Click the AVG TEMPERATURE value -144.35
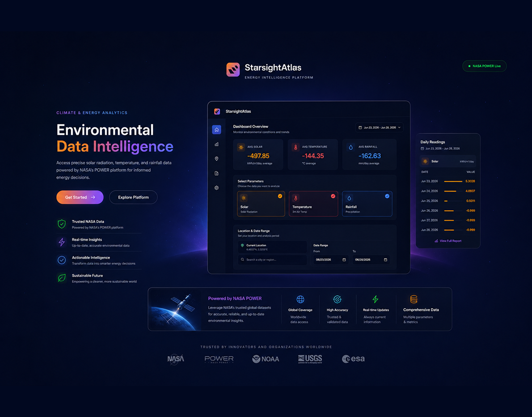Image resolution: width=532 pixels, height=417 pixels. pyautogui.click(x=313, y=156)
